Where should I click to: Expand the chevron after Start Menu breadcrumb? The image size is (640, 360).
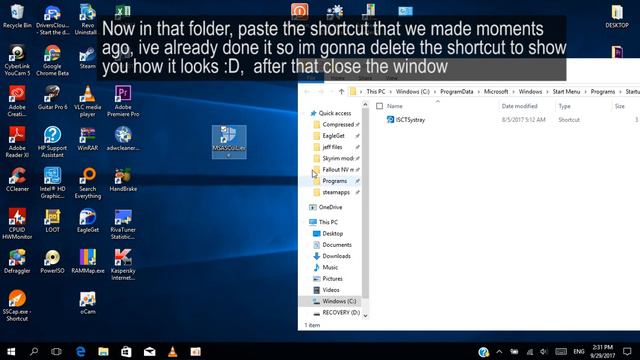586,92
